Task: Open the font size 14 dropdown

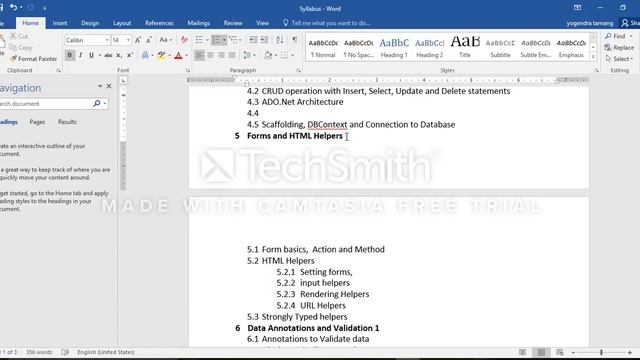Action: coord(128,40)
